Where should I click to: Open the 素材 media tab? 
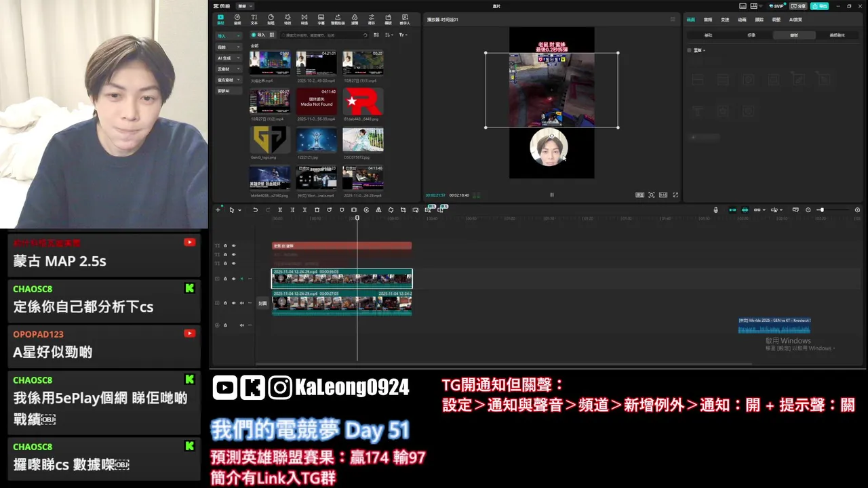pos(220,19)
